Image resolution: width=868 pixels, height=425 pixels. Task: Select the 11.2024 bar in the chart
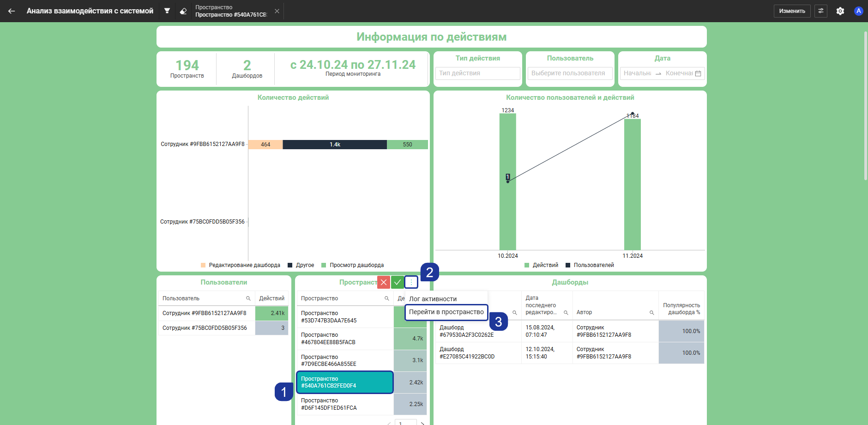click(x=633, y=185)
